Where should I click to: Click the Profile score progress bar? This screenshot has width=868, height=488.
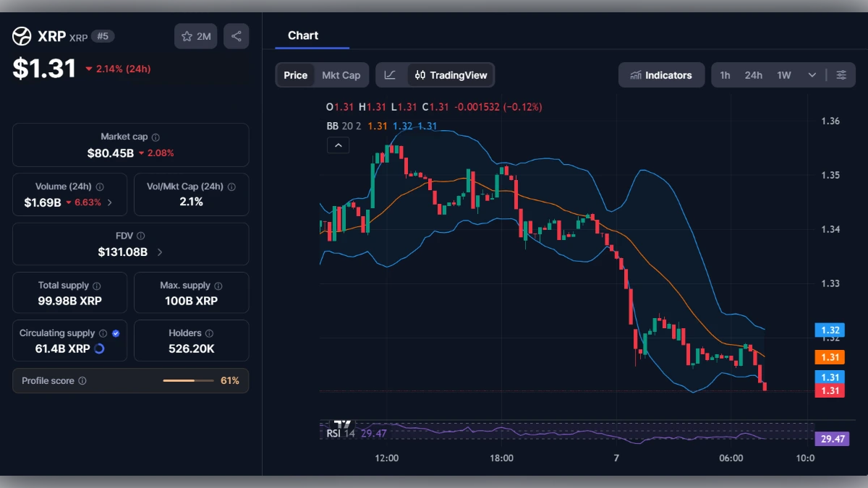pyautogui.click(x=188, y=380)
